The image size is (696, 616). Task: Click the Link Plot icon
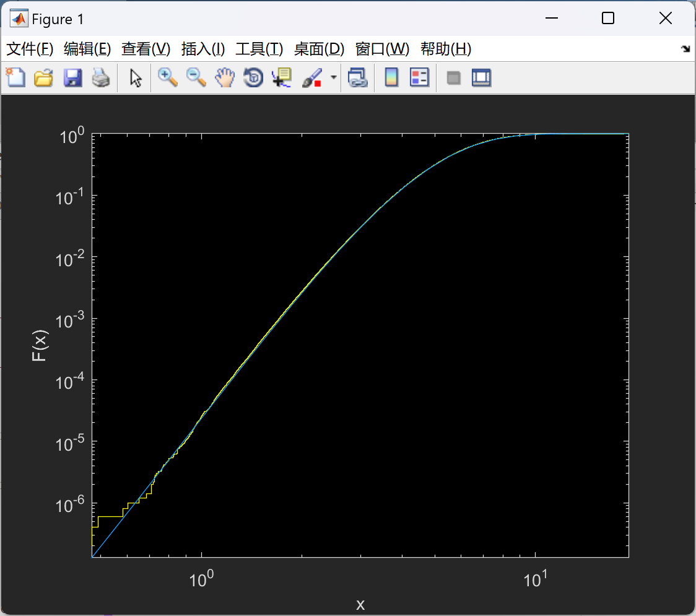pyautogui.click(x=357, y=77)
